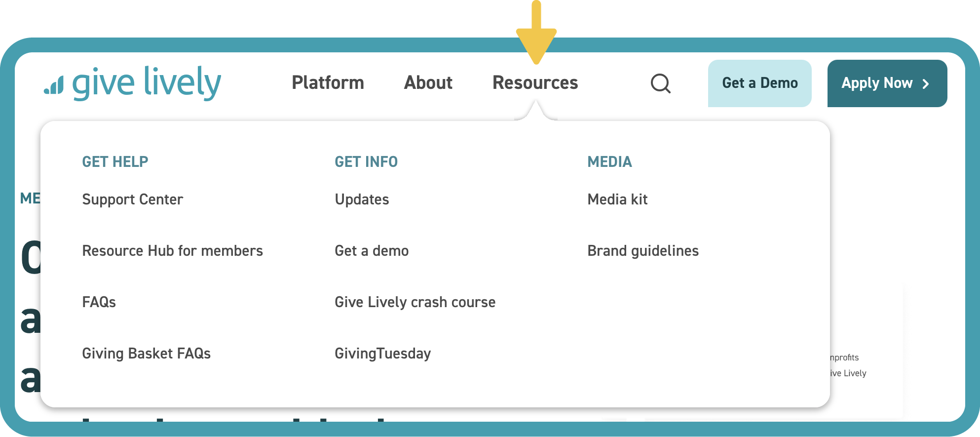This screenshot has width=980, height=437.
Task: Go to Resource Hub for members
Action: (x=173, y=251)
